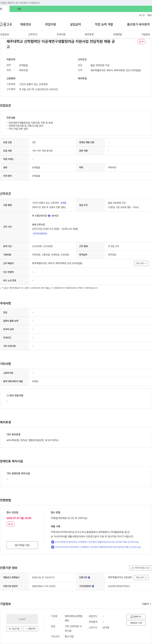The image size is (152, 644).
Task: Open the 출산휴가·육아휴직 menu
Action: (x=138, y=24)
